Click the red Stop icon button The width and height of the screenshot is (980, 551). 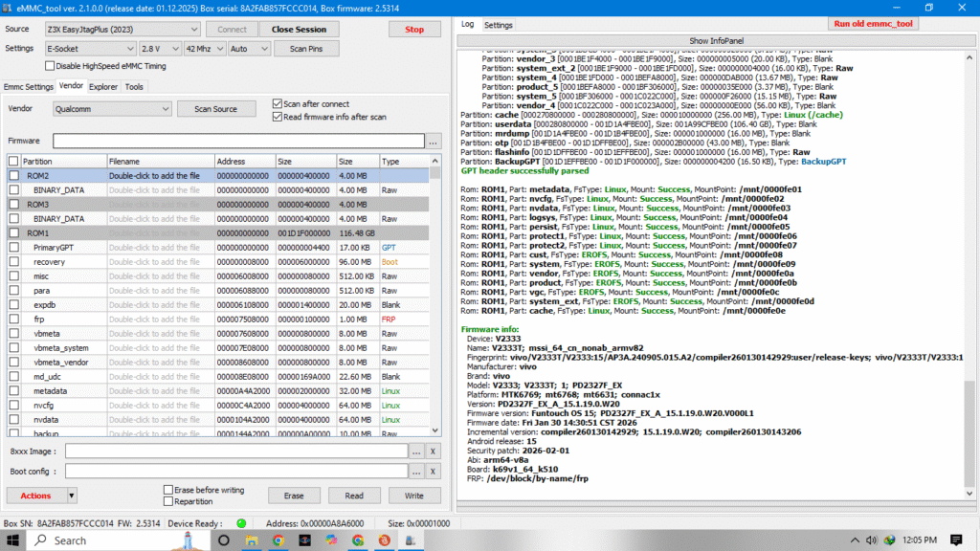(x=414, y=29)
